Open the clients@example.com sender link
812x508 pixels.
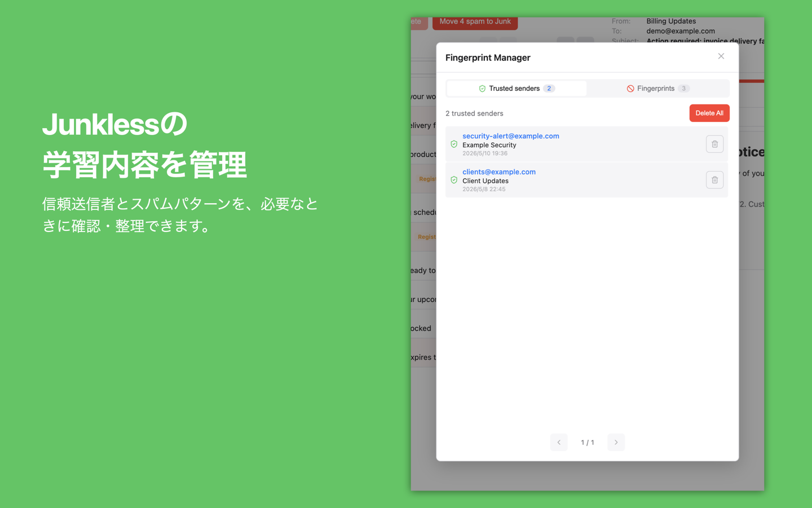[499, 172]
